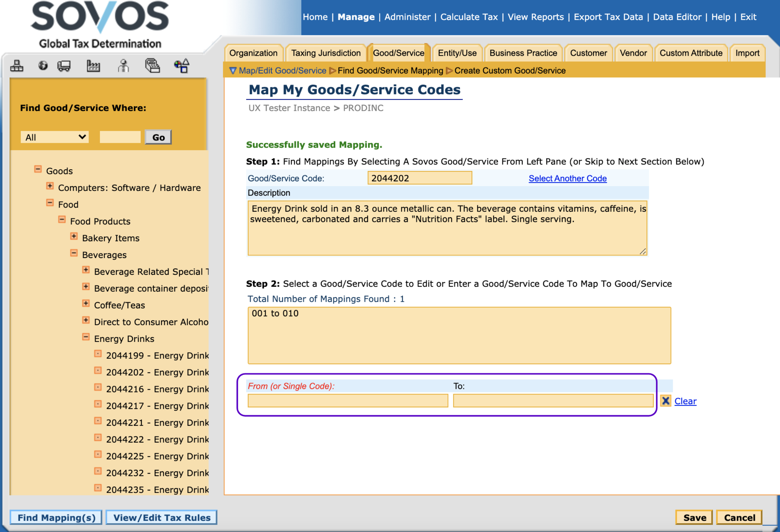
Task: Open the All search filter dropdown
Action: [x=55, y=137]
